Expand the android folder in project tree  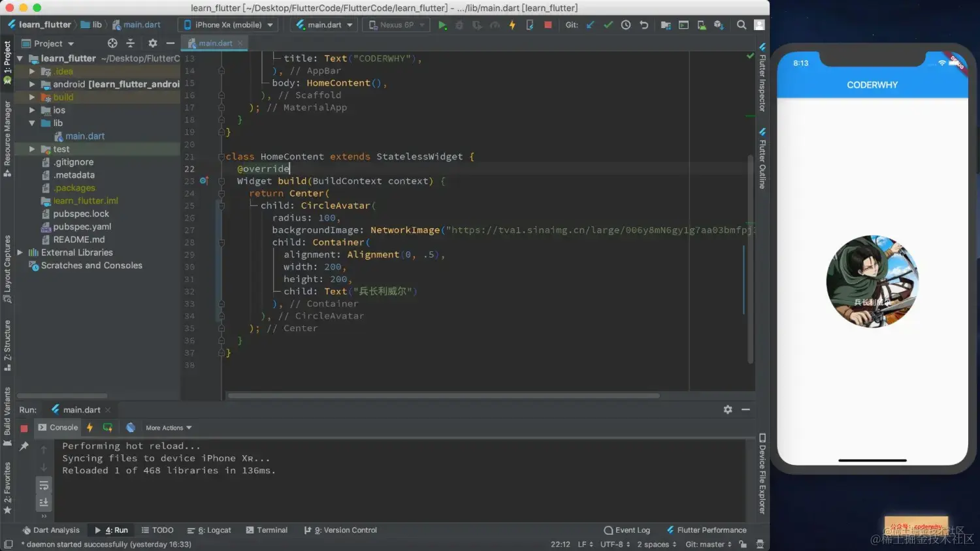pos(32,84)
